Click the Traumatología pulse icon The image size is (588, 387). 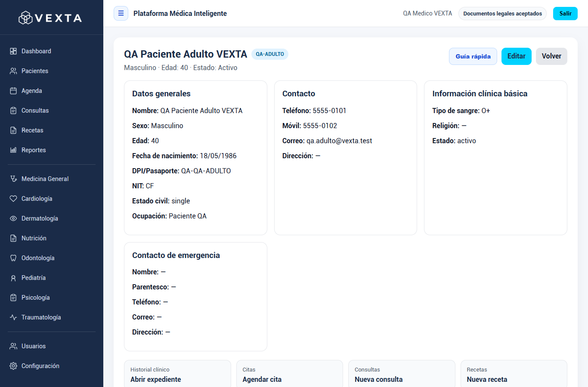(13, 317)
